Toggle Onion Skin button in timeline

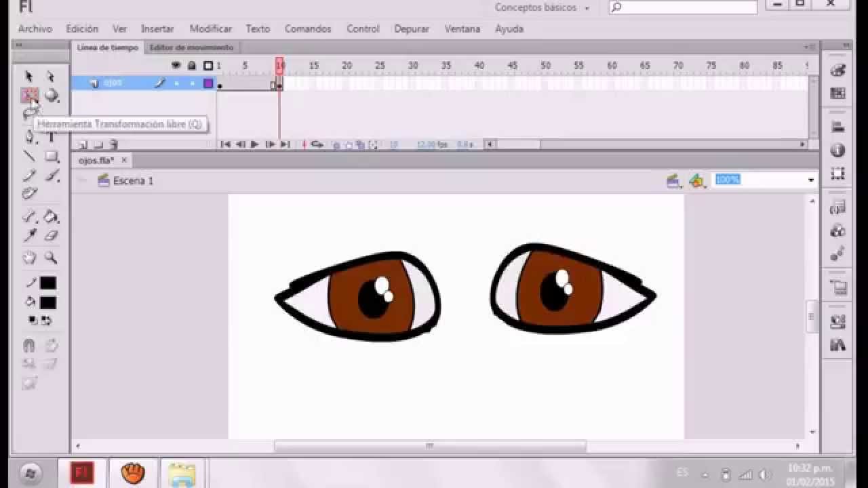pos(336,144)
